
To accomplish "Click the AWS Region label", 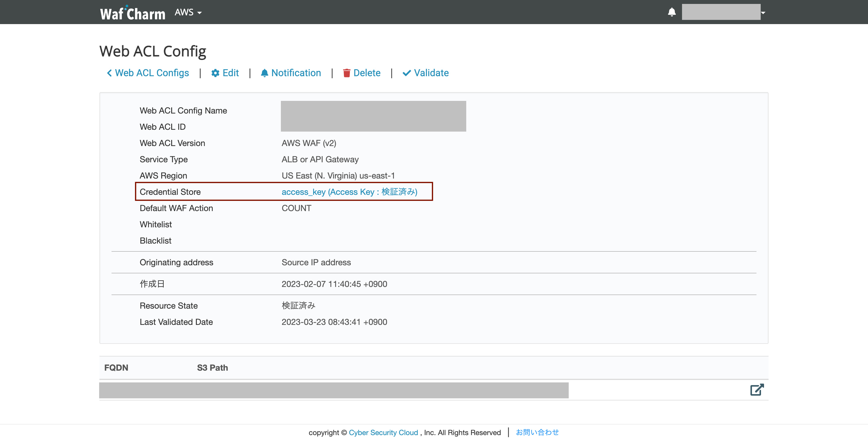I will click(163, 176).
